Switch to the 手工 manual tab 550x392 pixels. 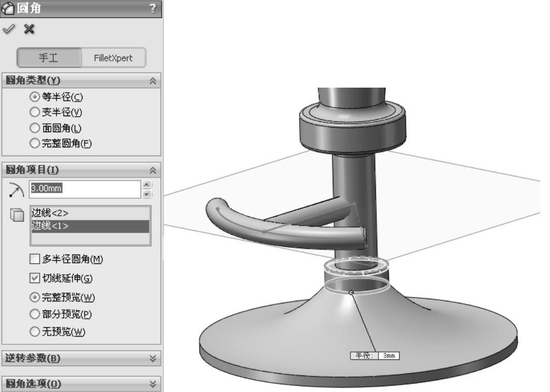[49, 58]
